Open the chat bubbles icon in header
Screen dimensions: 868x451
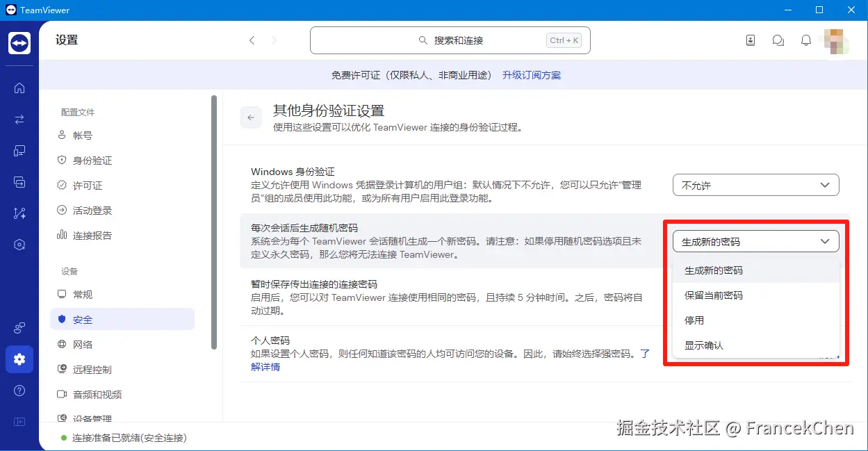pyautogui.click(x=778, y=40)
